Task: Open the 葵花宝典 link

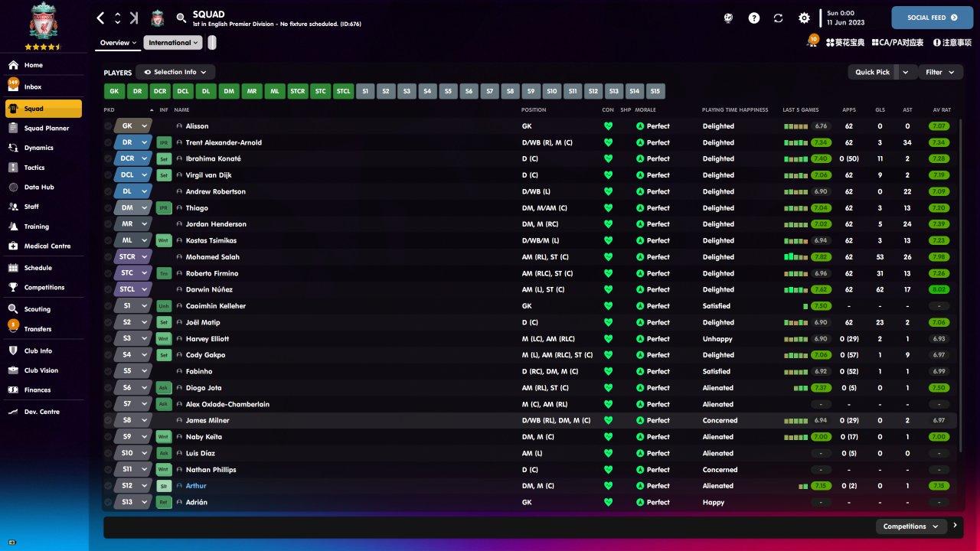Action: 845,43
